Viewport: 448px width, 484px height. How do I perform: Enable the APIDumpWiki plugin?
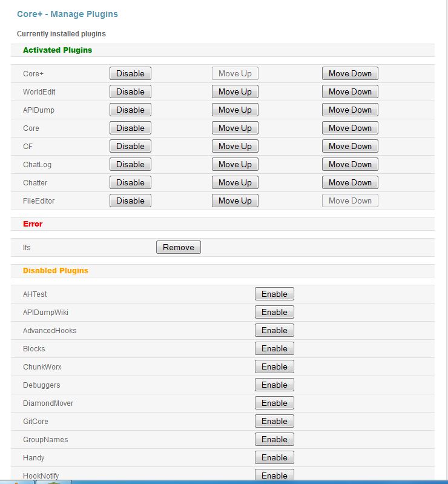pos(274,312)
